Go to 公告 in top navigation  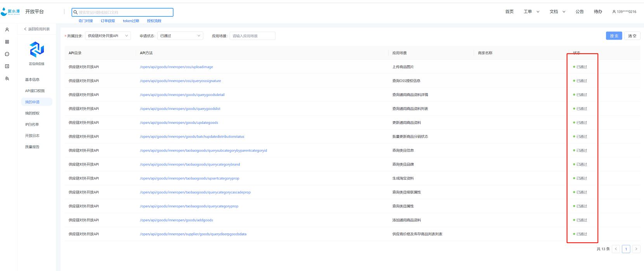[x=580, y=12]
